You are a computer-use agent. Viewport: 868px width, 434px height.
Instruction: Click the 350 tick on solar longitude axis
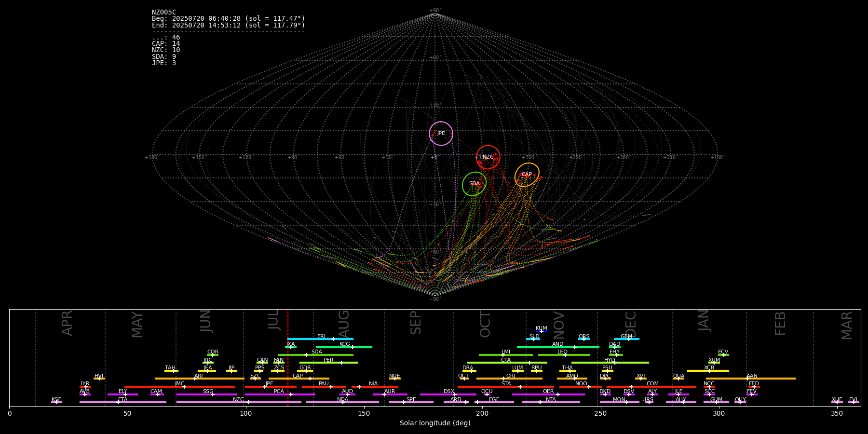(x=837, y=413)
